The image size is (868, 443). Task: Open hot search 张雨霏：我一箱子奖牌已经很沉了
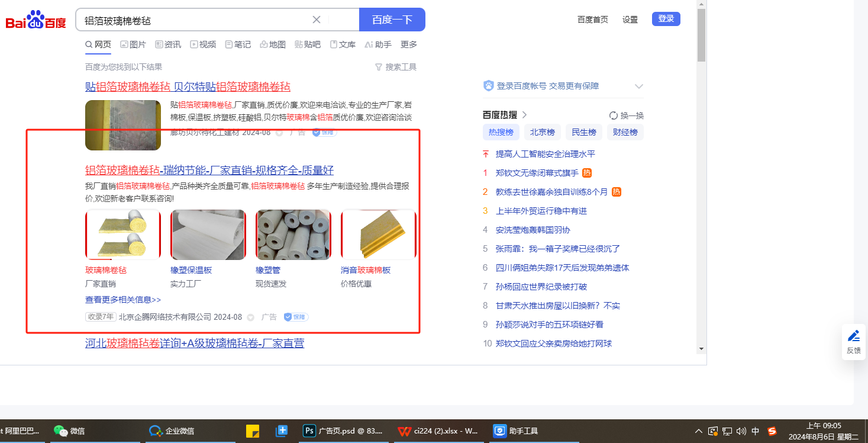tap(558, 249)
